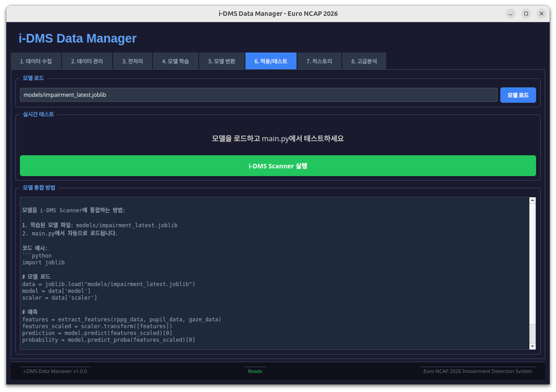Run the i-DMS Scanner
Screen dimensions: 556x392
click(278, 166)
